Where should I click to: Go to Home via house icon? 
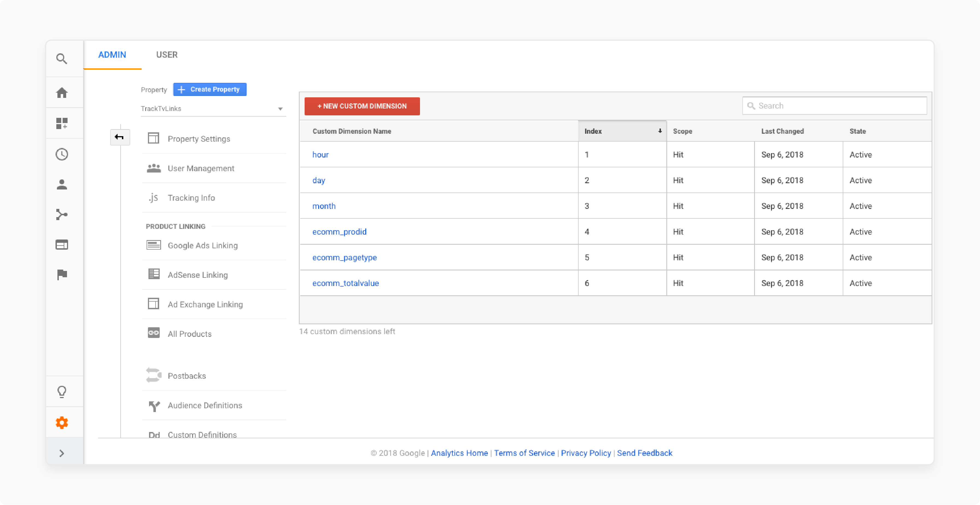pyautogui.click(x=62, y=92)
